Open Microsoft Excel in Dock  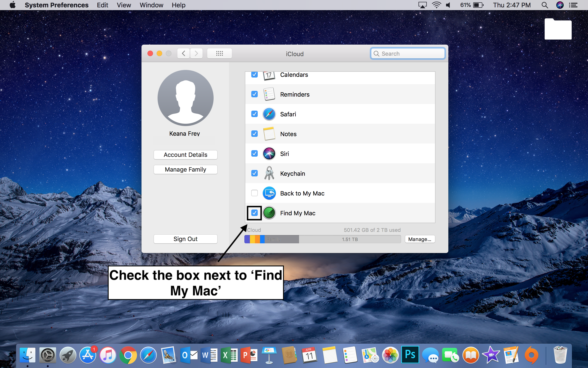[x=229, y=355]
